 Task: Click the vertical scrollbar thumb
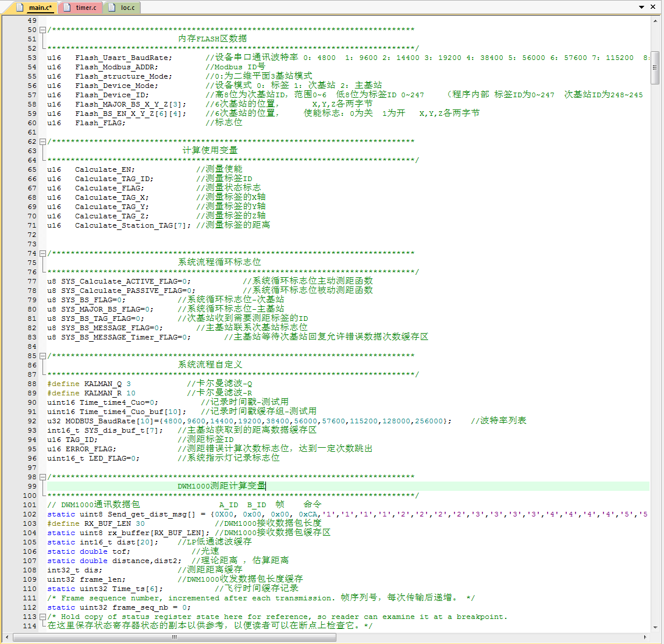pyautogui.click(x=655, y=68)
